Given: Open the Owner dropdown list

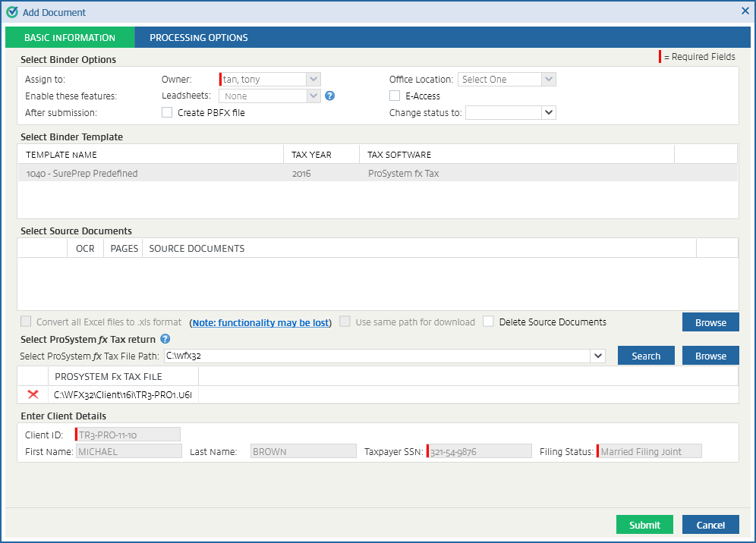Looking at the screenshot, I should (x=313, y=80).
